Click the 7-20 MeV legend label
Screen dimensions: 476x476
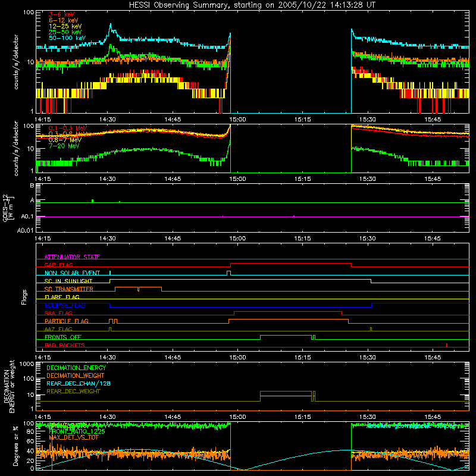64,146
